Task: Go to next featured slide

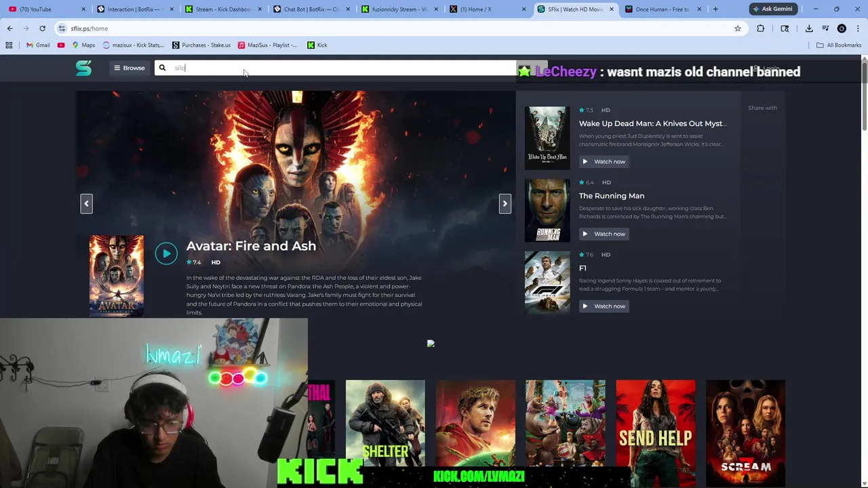Action: [x=505, y=203]
